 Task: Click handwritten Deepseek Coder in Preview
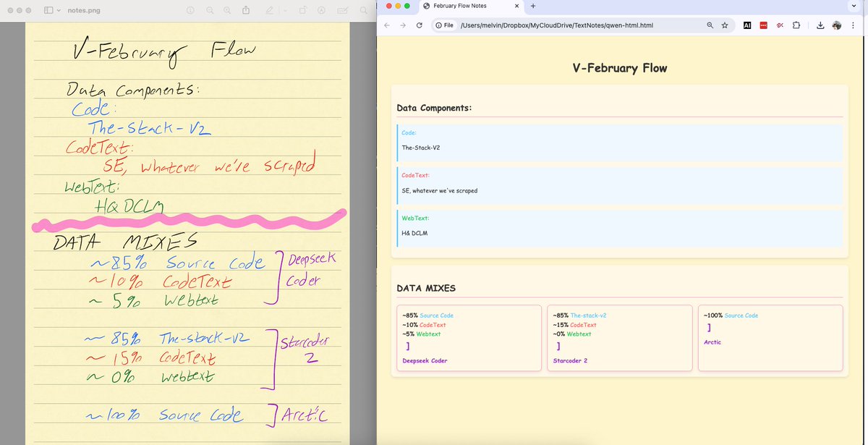pos(311,269)
